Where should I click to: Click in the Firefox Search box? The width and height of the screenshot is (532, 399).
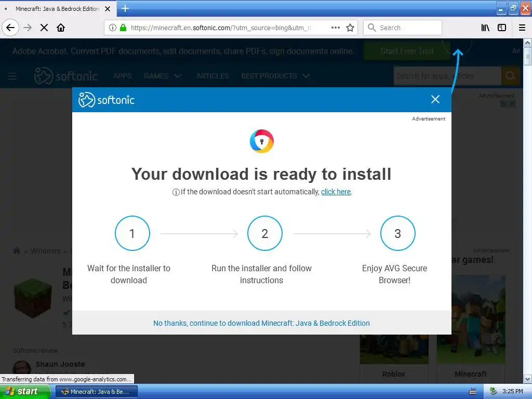[403, 28]
